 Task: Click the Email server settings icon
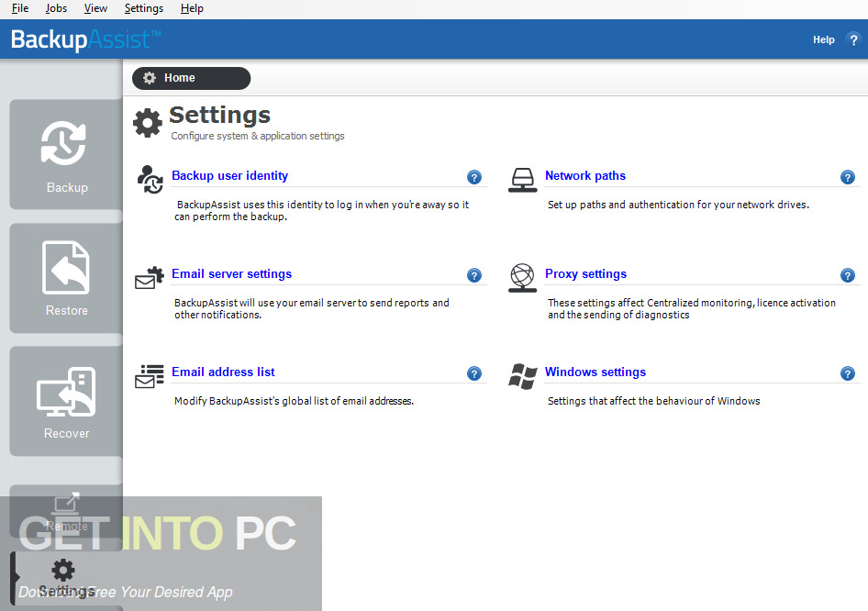tap(150, 278)
